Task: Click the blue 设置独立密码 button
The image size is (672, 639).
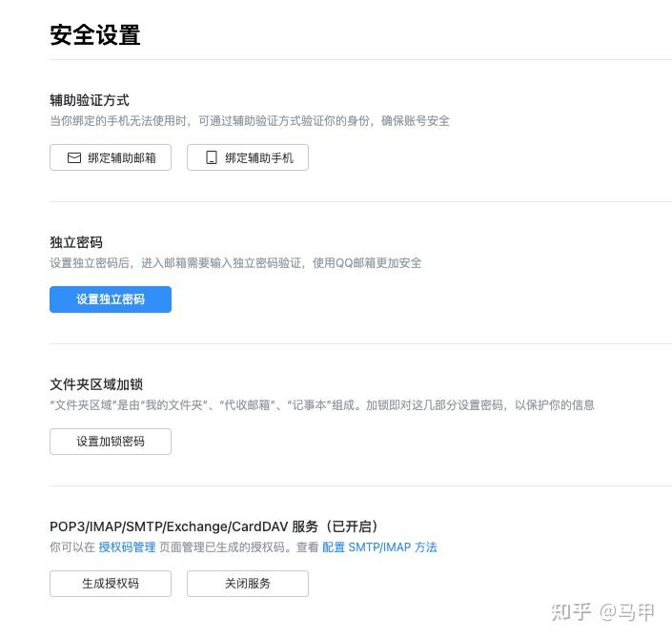Action: pos(111,299)
